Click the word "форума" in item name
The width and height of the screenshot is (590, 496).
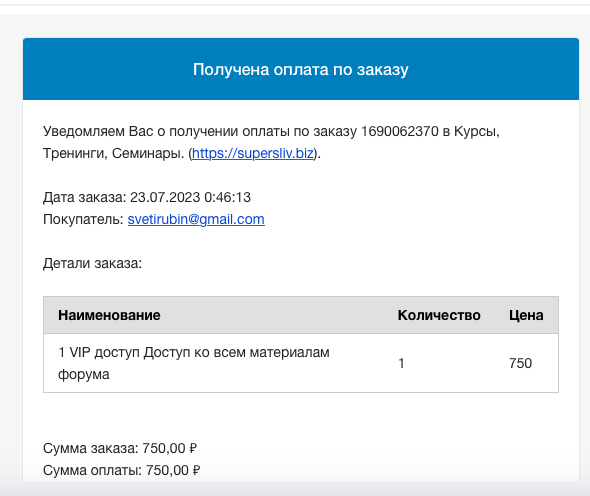tap(84, 374)
